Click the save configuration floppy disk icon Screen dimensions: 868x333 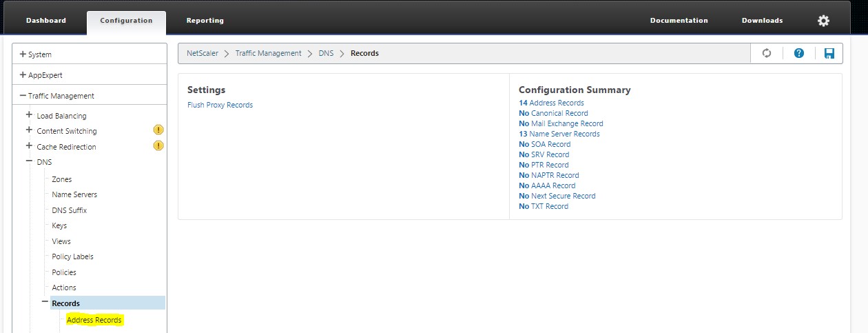(x=829, y=53)
